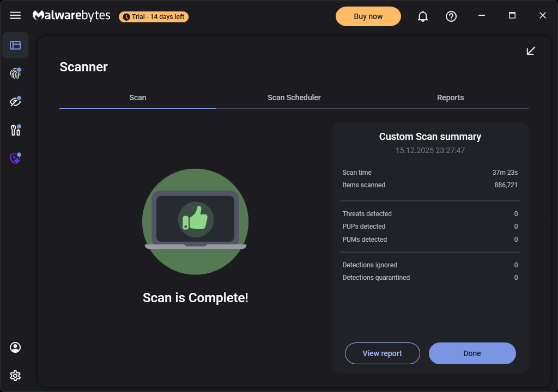
Task: Open the Dashboard sidebar icon
Action: 15,45
